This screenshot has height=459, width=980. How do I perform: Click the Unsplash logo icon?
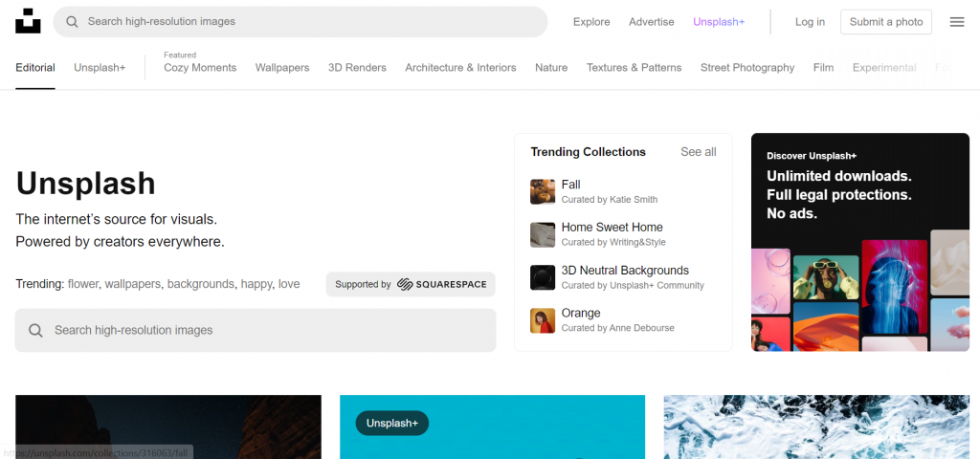(28, 21)
